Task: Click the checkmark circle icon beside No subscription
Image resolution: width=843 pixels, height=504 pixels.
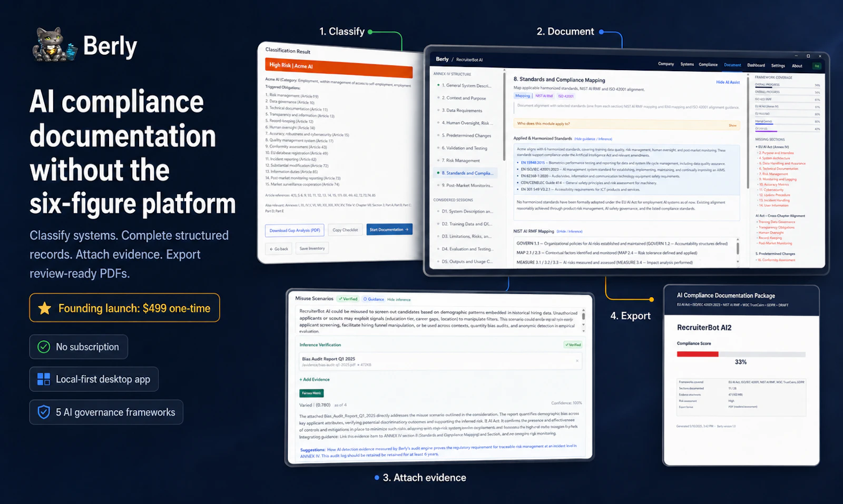Action: point(44,347)
